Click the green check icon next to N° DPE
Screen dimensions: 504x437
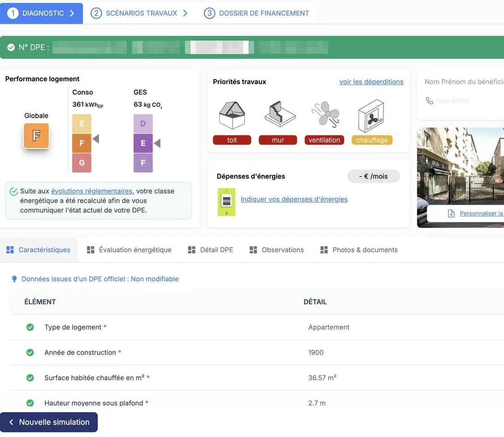point(11,47)
